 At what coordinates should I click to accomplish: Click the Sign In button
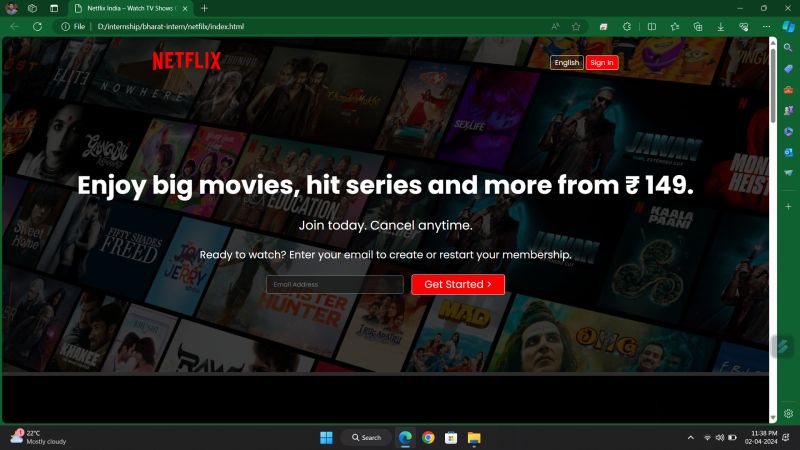click(x=602, y=62)
